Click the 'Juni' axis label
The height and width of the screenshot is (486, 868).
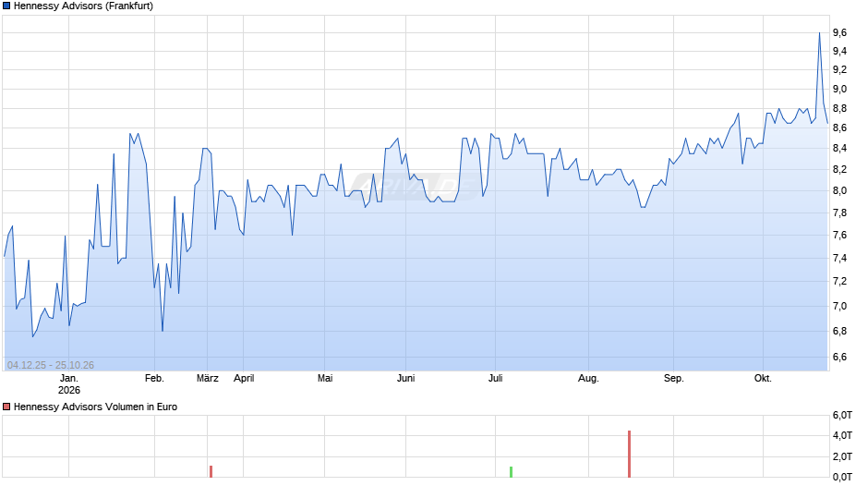coord(405,379)
